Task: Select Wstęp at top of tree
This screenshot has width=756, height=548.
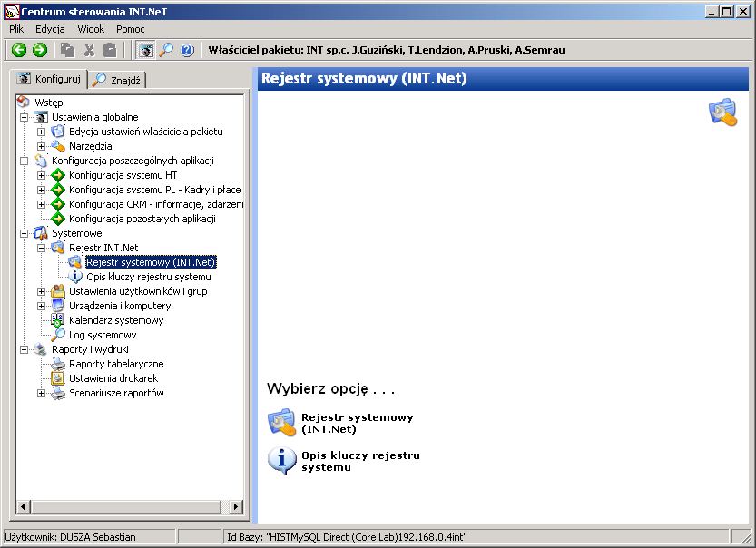Action: coord(49,103)
